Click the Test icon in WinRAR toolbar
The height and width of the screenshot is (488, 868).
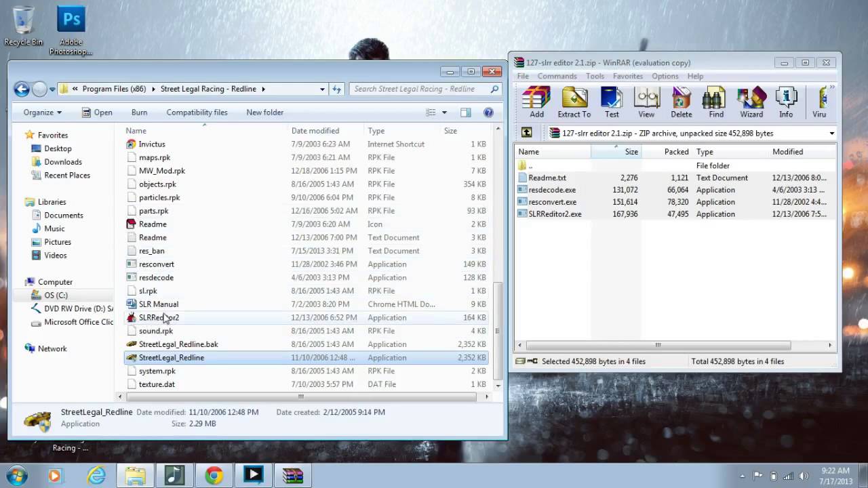click(x=612, y=103)
